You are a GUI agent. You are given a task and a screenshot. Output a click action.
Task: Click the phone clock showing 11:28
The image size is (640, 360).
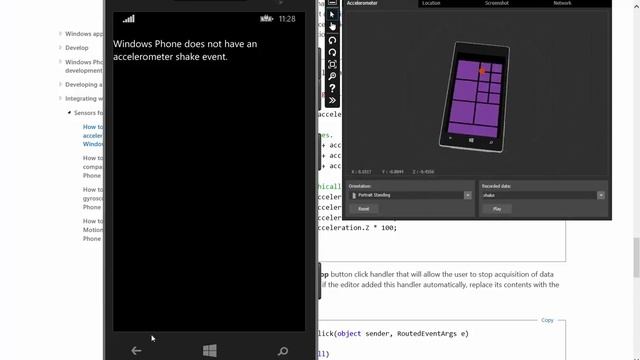[x=287, y=19]
